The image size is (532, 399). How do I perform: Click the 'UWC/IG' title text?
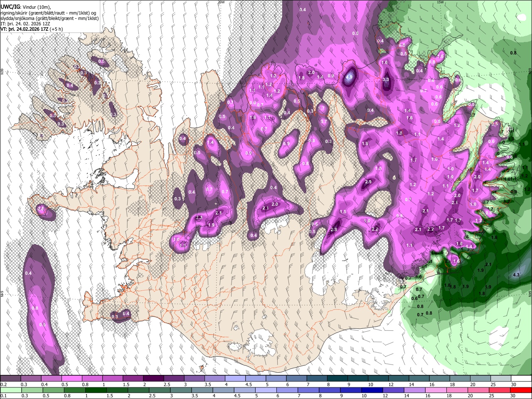click(10, 7)
